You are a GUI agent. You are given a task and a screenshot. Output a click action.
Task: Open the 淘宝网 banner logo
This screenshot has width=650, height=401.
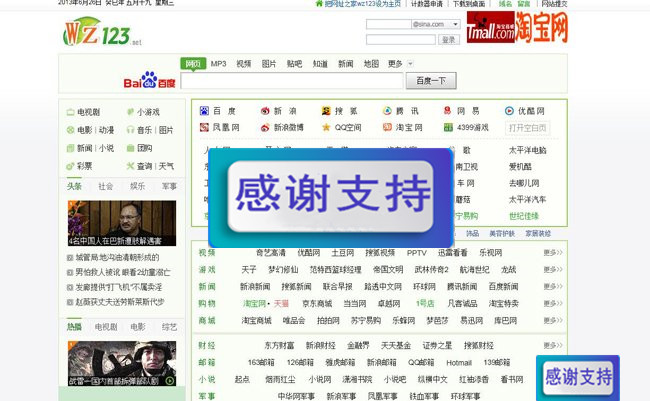point(541,27)
